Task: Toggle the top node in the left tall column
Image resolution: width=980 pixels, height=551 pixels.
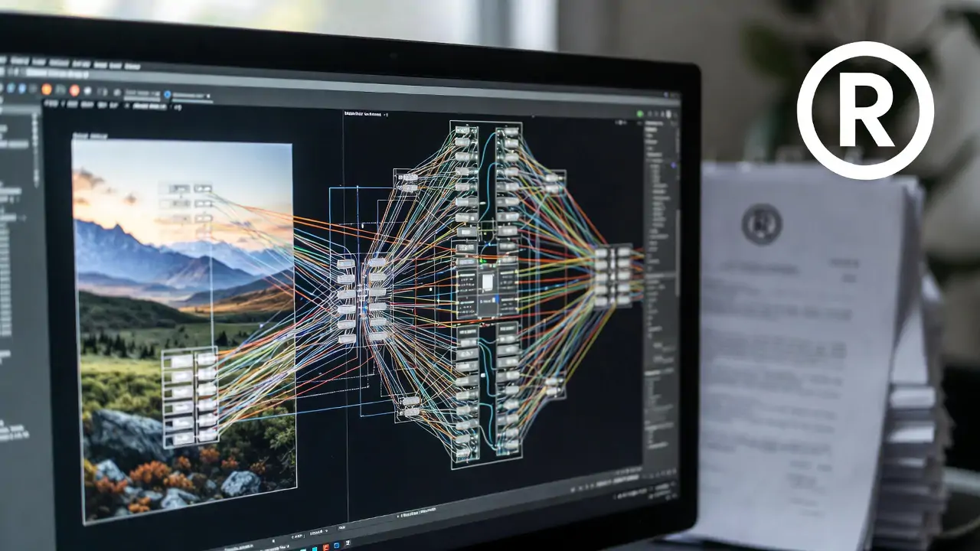Action: [465, 131]
